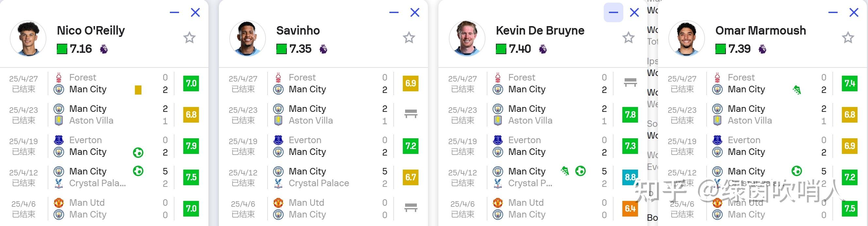This screenshot has height=226, width=868.
Task: Click De Bruyne's assist boot icon
Action: pyautogui.click(x=565, y=171)
